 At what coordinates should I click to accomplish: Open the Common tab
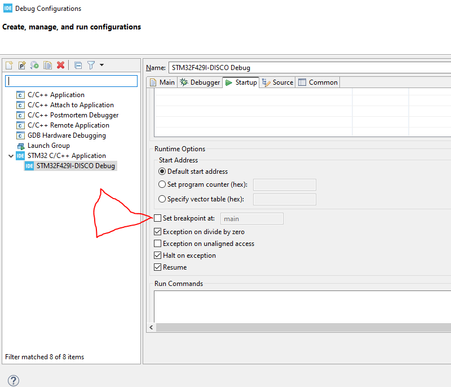[x=318, y=82]
